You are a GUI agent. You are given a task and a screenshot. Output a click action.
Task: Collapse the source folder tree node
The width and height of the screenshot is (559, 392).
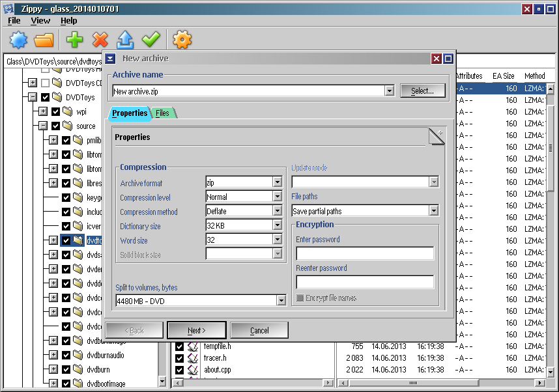click(x=43, y=126)
